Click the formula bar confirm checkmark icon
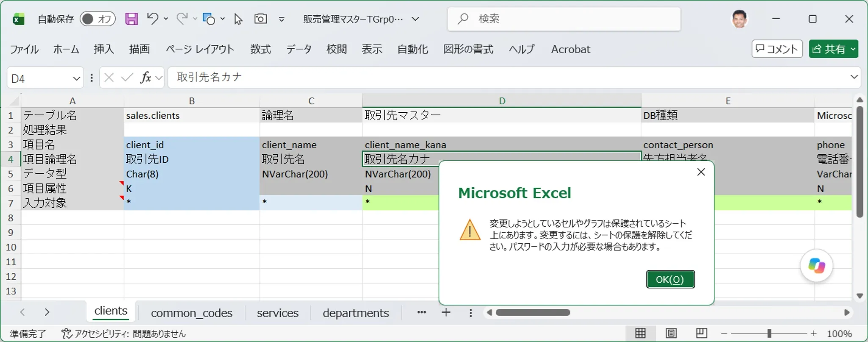 (x=127, y=78)
